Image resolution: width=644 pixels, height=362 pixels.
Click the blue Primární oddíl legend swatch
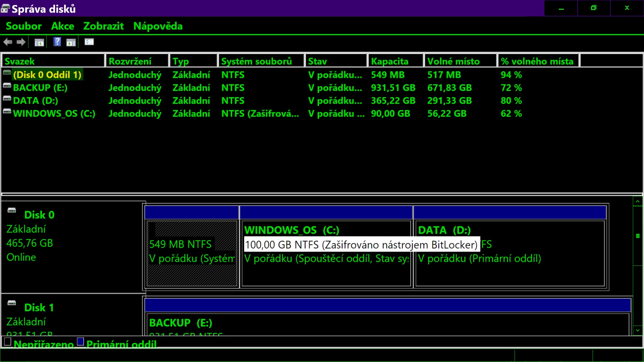[x=80, y=342]
